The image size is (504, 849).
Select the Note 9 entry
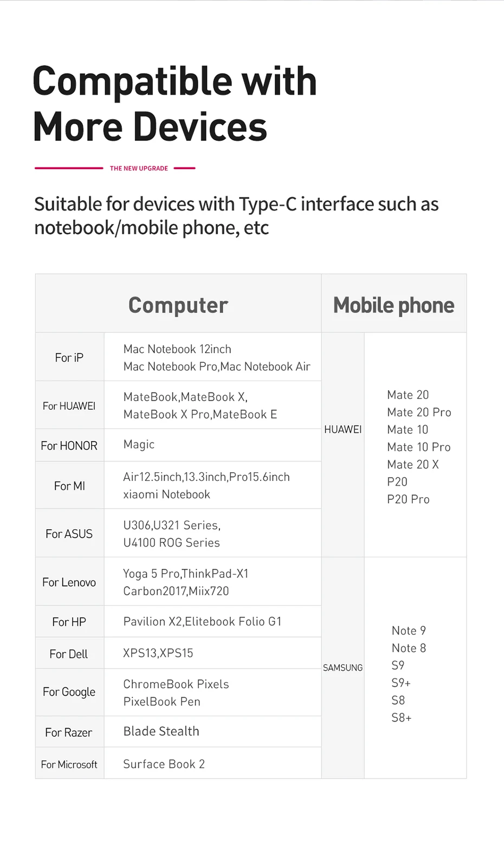409,631
